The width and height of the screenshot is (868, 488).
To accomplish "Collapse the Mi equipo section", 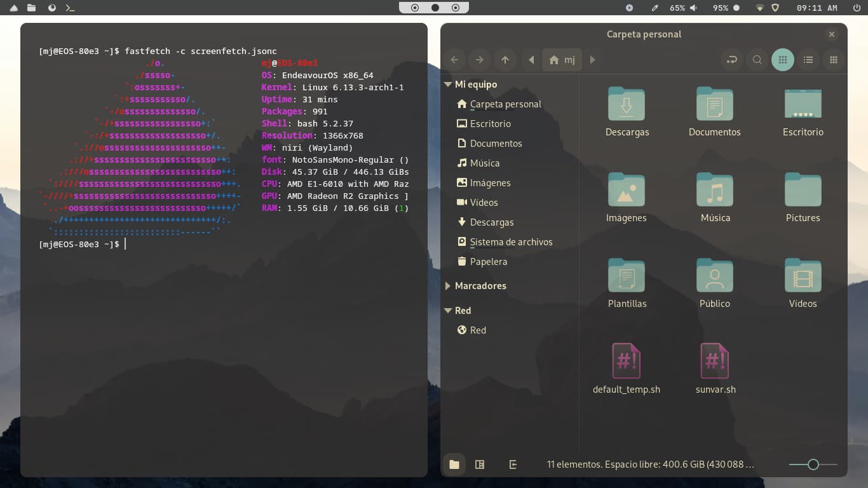I will tap(449, 85).
